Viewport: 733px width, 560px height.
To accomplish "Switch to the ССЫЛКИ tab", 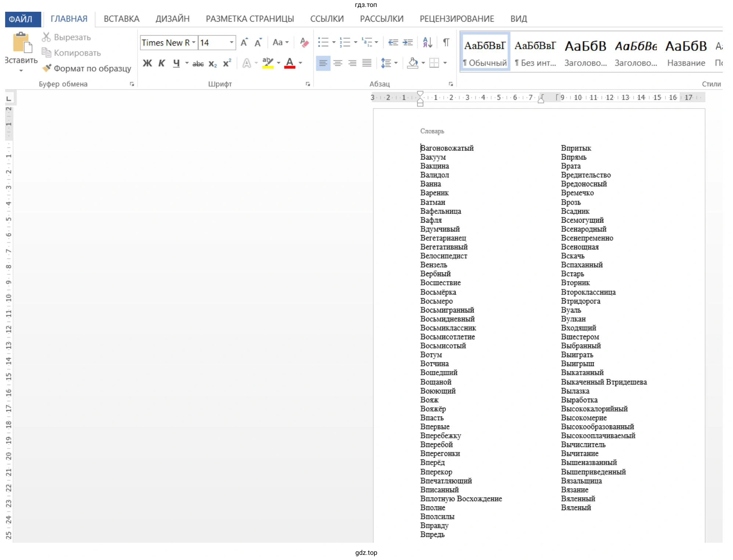I will point(327,19).
